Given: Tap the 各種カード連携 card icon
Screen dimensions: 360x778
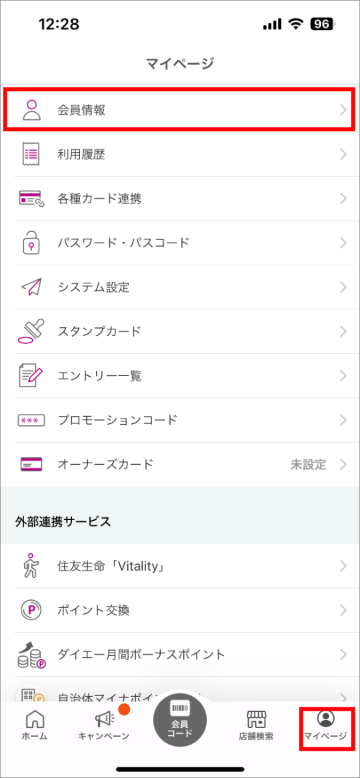Looking at the screenshot, I should (31, 198).
